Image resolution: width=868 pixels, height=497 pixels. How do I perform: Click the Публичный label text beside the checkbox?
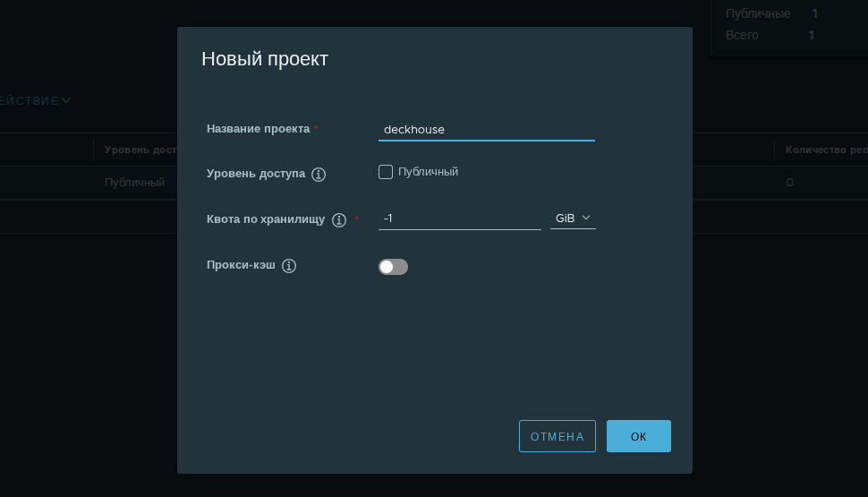[x=428, y=172]
